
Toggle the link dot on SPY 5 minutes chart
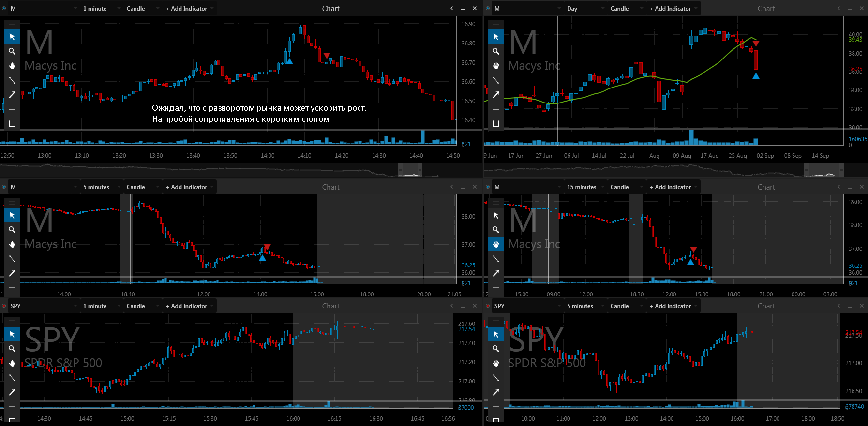click(488, 306)
